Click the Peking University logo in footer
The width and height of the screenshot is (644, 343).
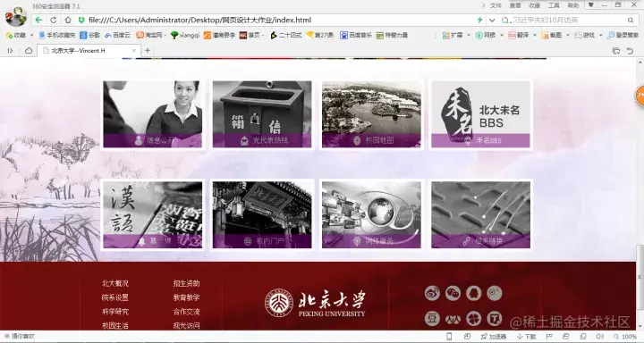[x=315, y=303]
